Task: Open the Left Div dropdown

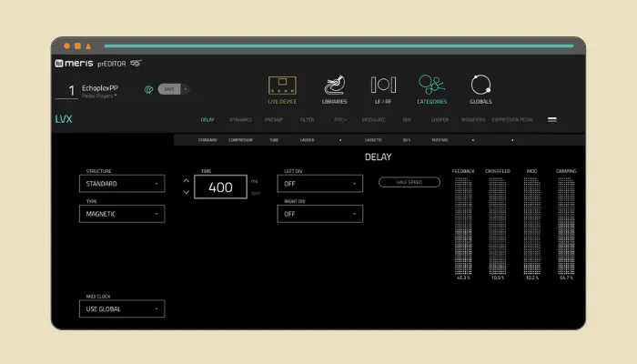Action: click(319, 184)
